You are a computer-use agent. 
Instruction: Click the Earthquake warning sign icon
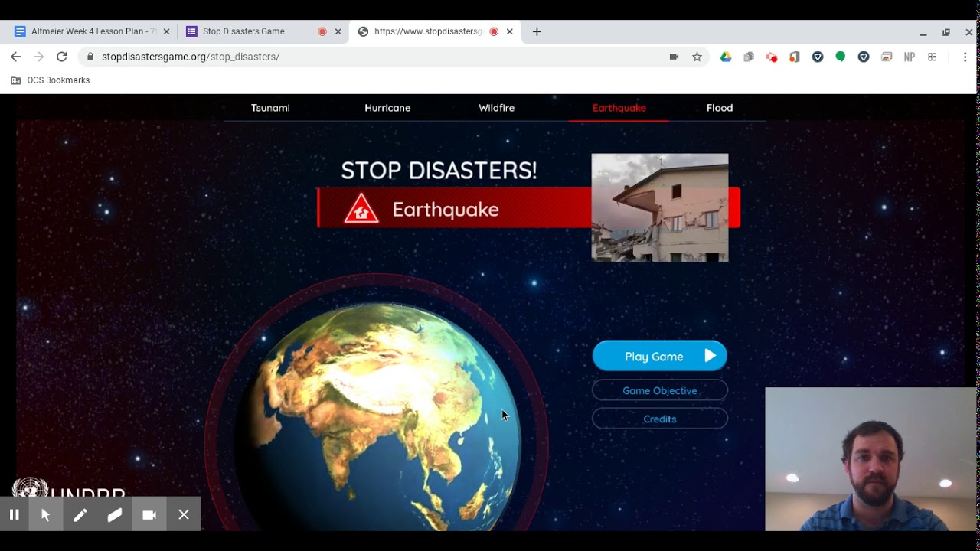pyautogui.click(x=361, y=209)
